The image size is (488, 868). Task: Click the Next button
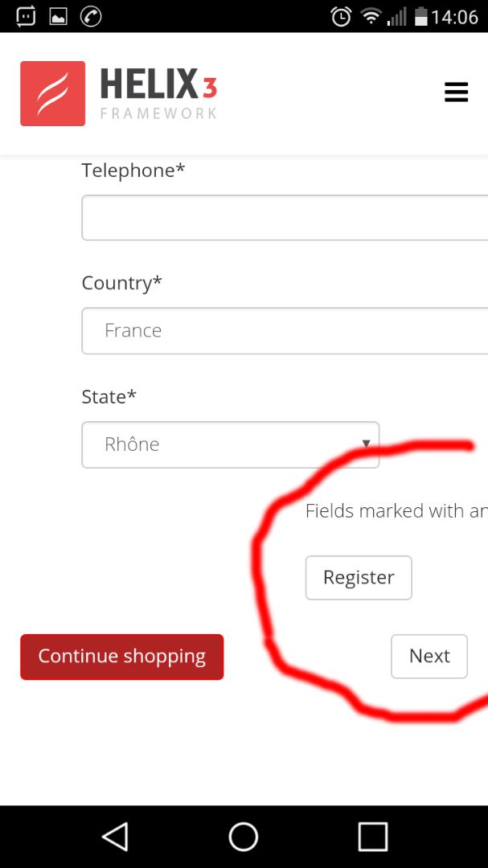(429, 657)
